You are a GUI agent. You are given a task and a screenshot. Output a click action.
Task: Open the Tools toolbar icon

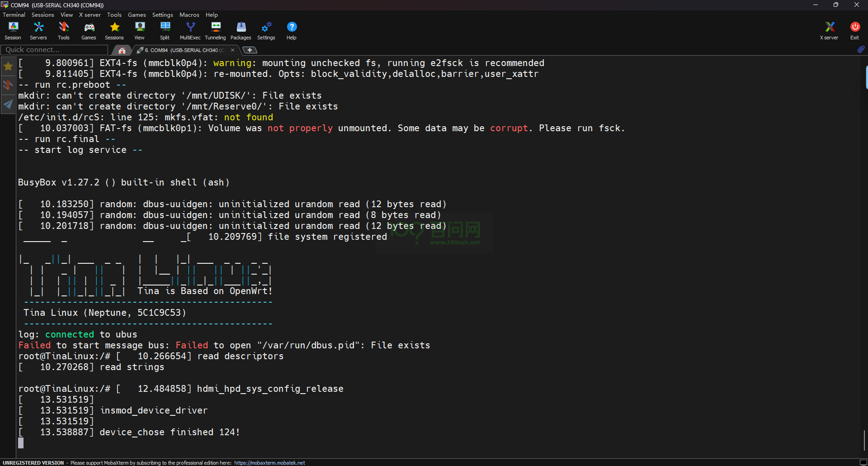64,31
